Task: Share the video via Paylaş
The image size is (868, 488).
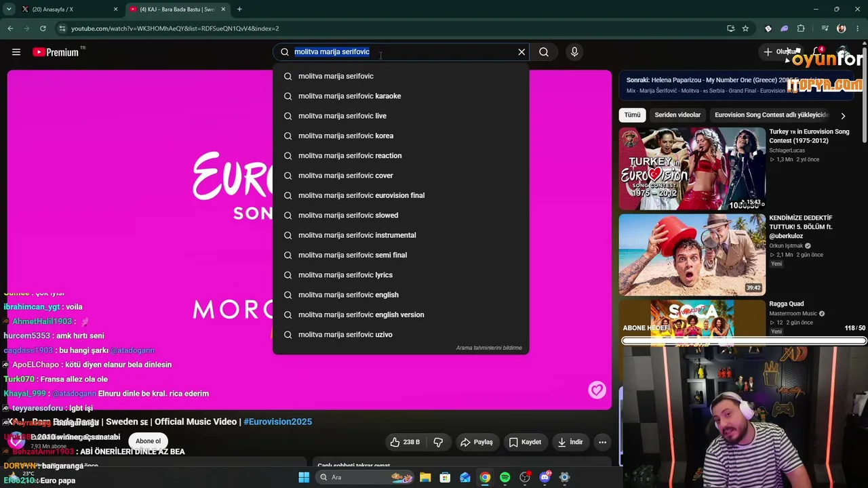Action: pyautogui.click(x=477, y=442)
